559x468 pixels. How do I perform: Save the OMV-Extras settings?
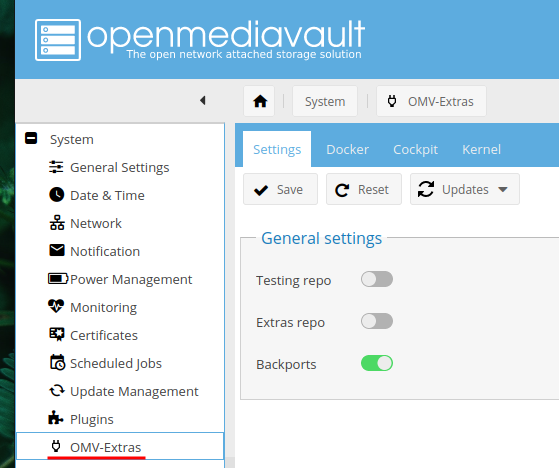point(280,189)
